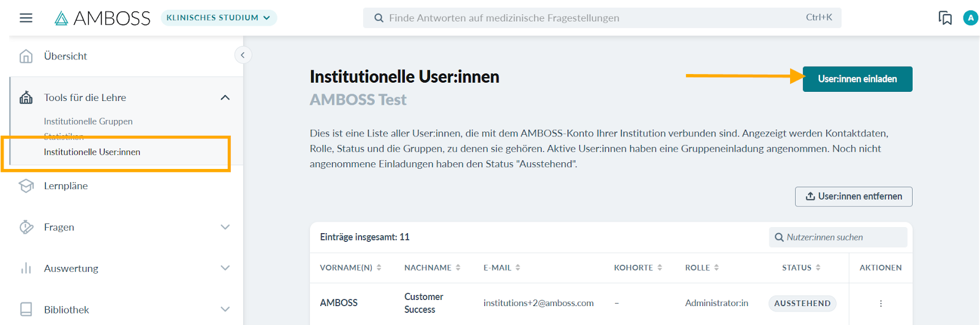This screenshot has width=980, height=325.
Task: Click the Ausstehend status badge
Action: (x=802, y=303)
